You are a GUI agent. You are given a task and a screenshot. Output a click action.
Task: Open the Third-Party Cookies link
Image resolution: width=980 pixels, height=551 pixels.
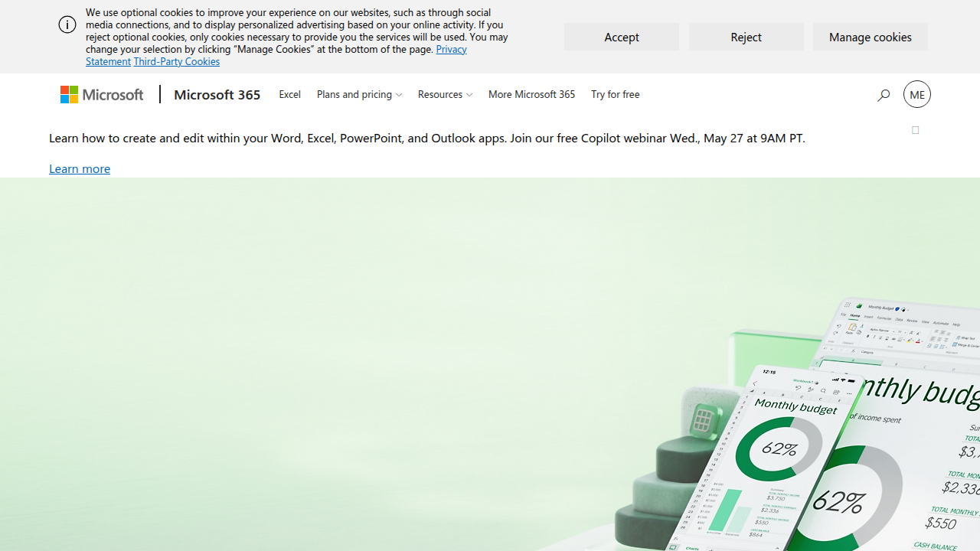(x=176, y=61)
